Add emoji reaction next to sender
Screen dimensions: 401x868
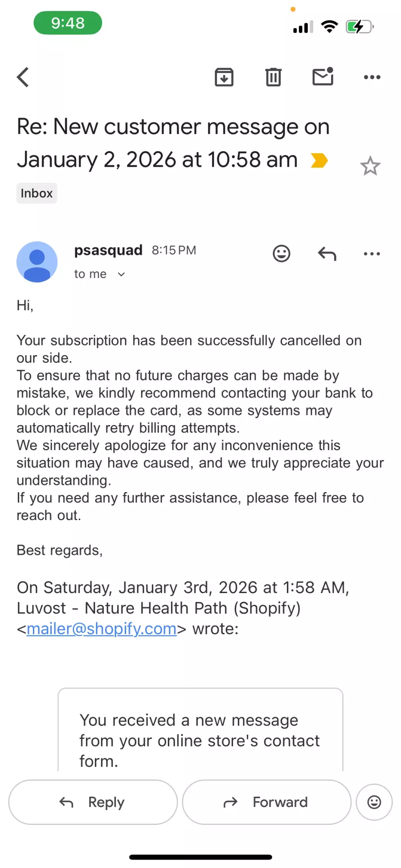coord(281,254)
